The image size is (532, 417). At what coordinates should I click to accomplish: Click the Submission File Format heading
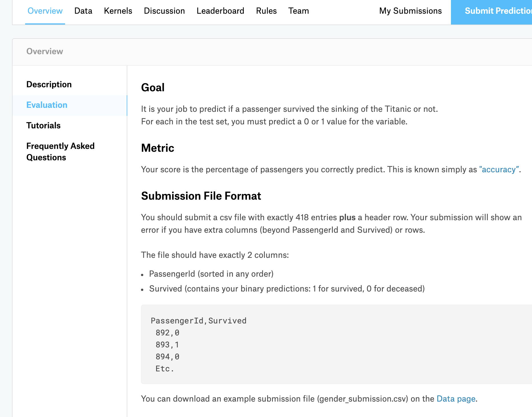[x=201, y=196]
